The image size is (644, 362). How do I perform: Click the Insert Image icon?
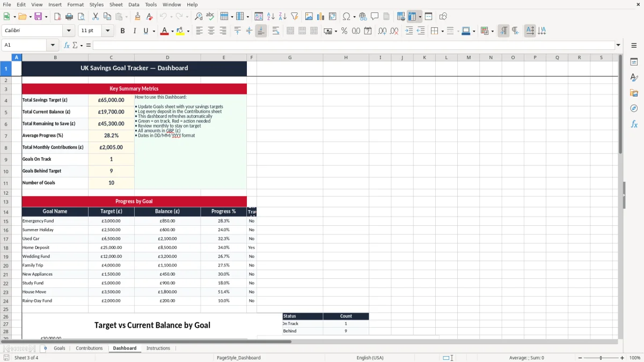click(309, 17)
